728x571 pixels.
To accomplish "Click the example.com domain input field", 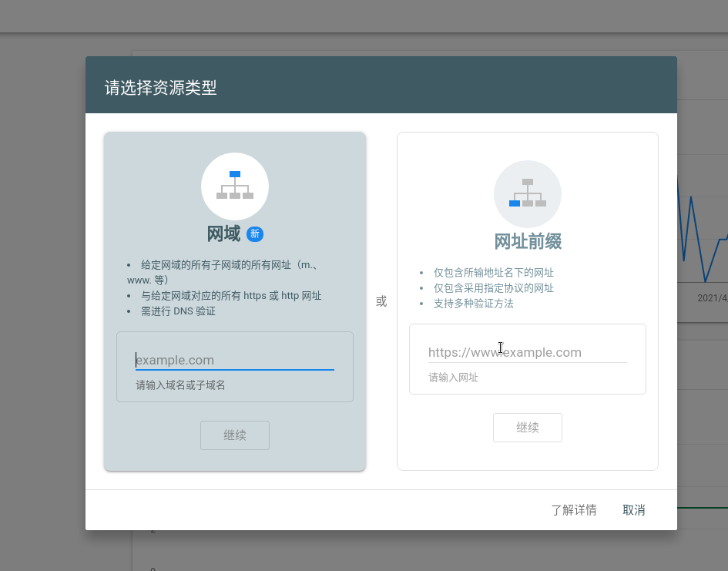I will (x=235, y=360).
